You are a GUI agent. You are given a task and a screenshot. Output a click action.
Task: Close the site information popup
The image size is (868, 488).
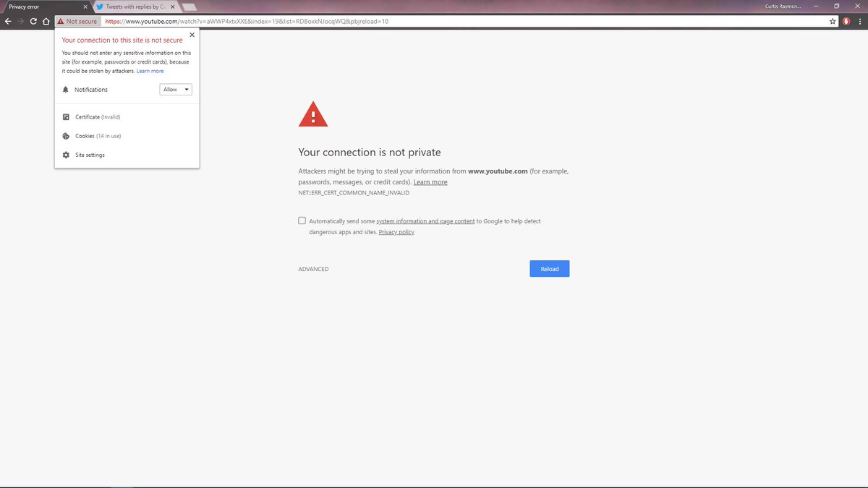[192, 34]
